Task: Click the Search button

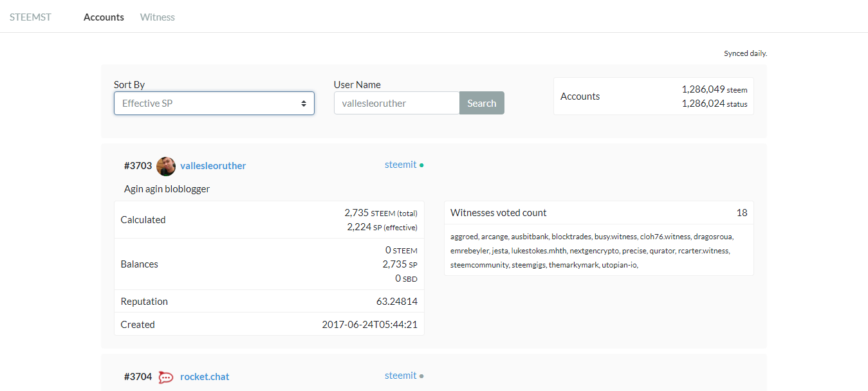Action: (x=482, y=103)
